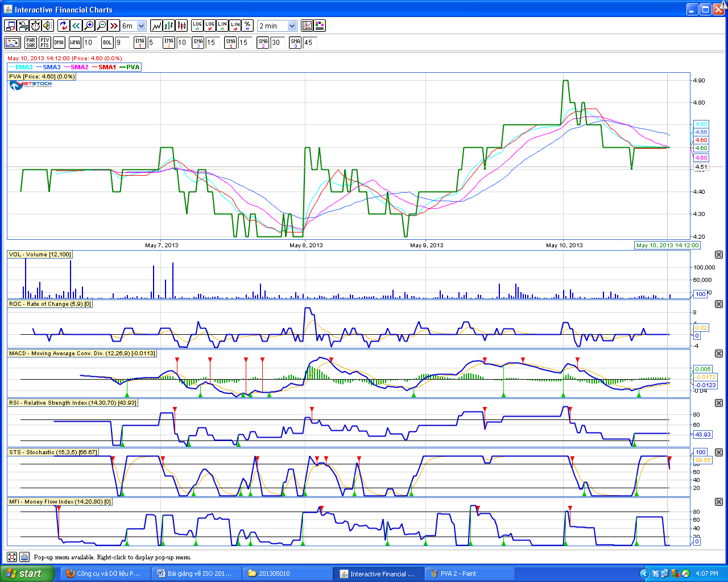Toggle the EMA 1 indicator
The height and width of the screenshot is (582, 728).
click(x=140, y=43)
